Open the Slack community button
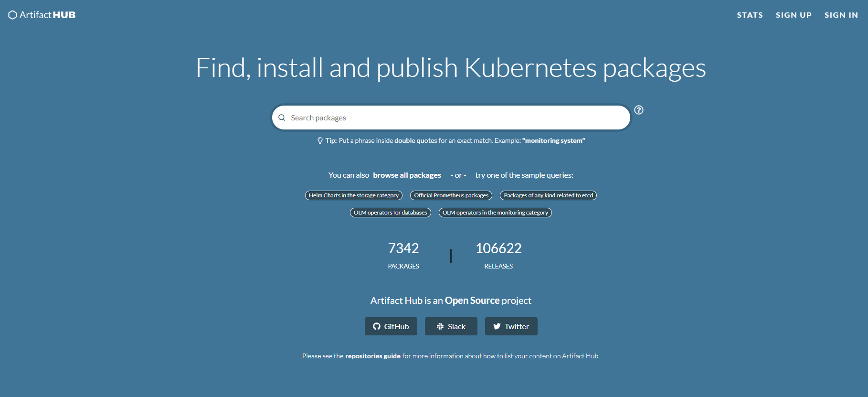868x397 pixels. [451, 326]
